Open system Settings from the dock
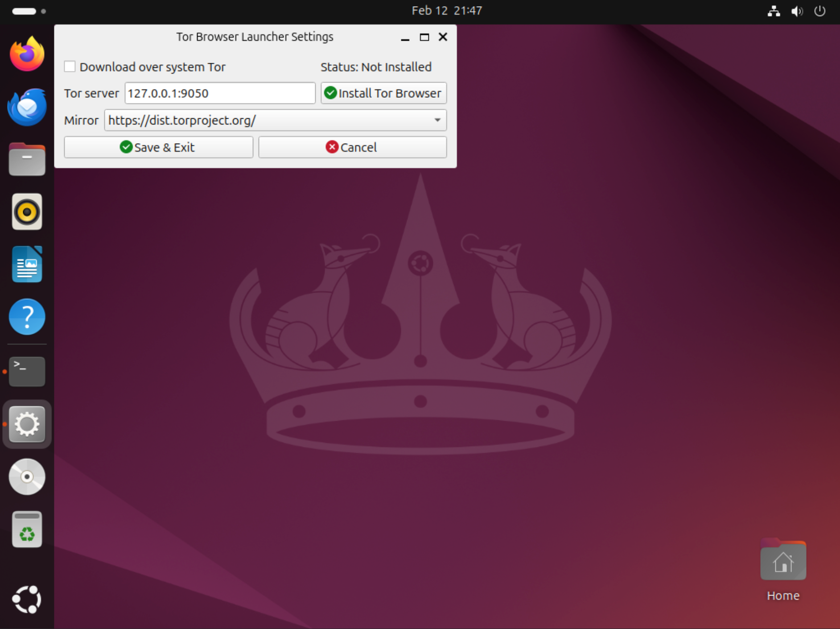The image size is (840, 629). pyautogui.click(x=26, y=424)
